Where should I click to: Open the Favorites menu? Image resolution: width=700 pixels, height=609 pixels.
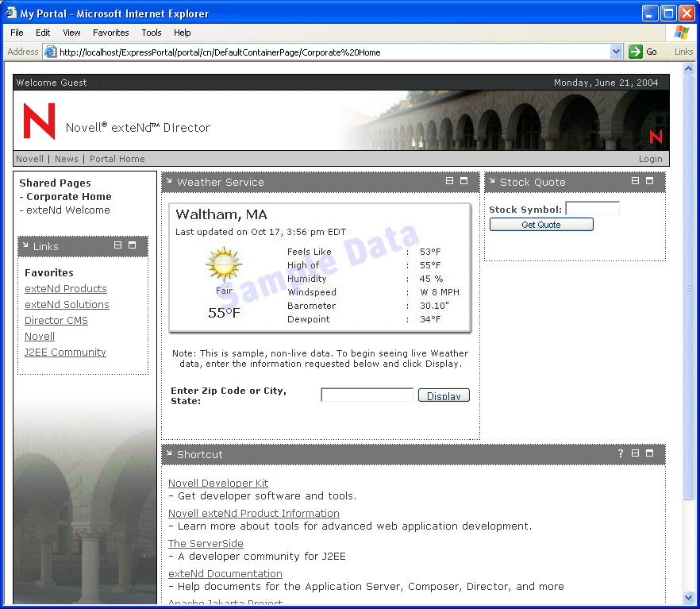[111, 33]
